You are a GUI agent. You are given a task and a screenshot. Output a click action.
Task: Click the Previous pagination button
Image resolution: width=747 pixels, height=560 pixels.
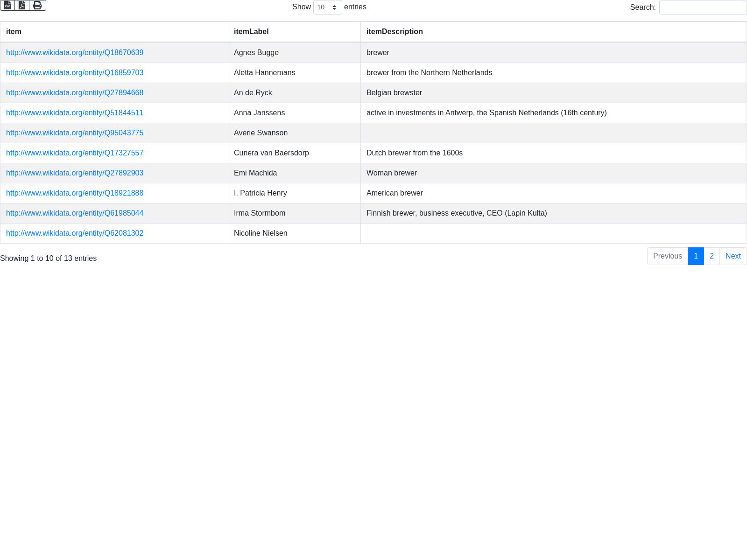[x=667, y=256]
